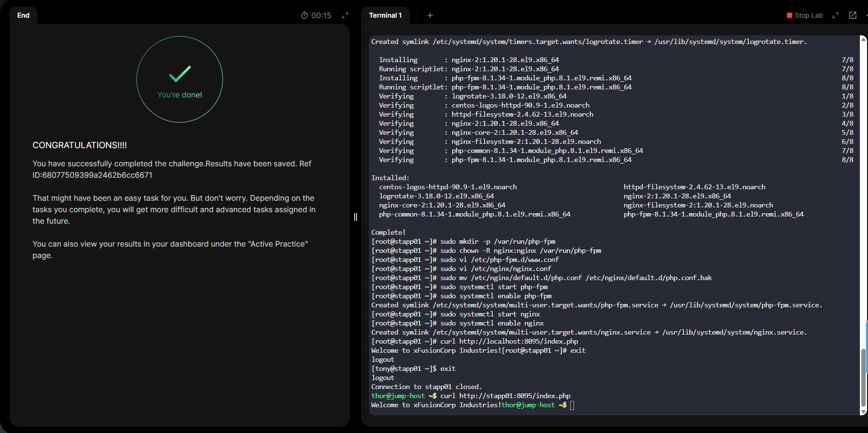Click the Ref ID number text
Viewport: 868px width, 433px height.
(97, 175)
